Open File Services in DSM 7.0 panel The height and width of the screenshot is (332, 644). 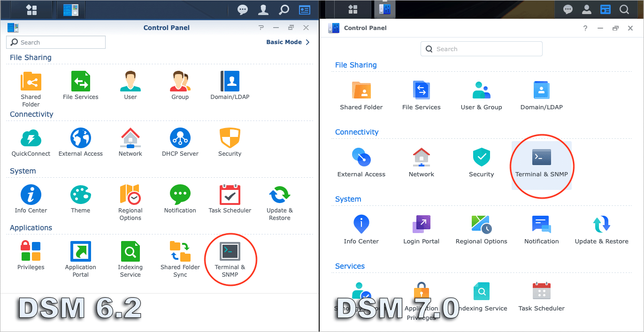422,96
